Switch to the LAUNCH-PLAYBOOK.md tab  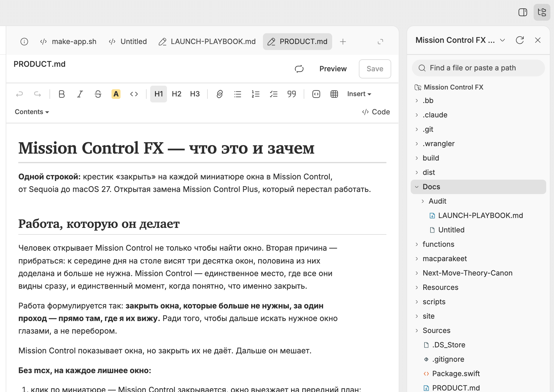(x=207, y=42)
